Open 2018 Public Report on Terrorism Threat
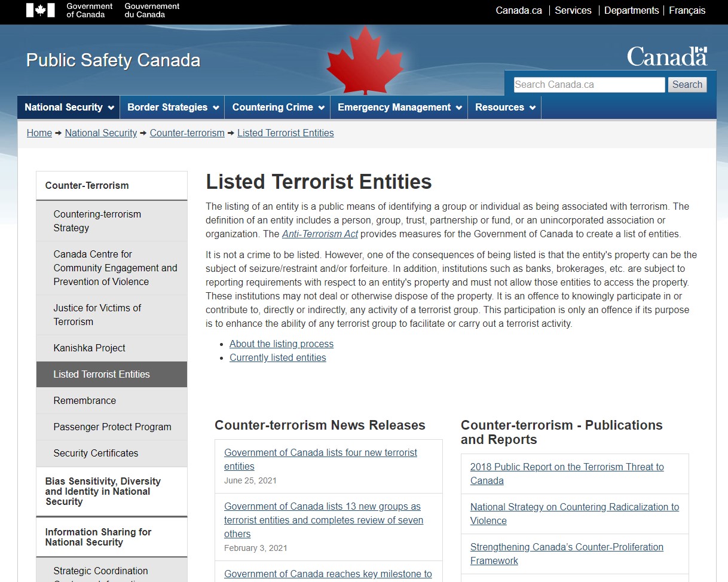This screenshot has height=582, width=728. tap(567, 474)
